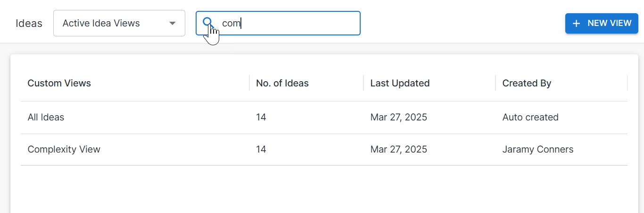644x213 pixels.
Task: Select the Last Updated date for Complexity View
Action: coord(398,149)
